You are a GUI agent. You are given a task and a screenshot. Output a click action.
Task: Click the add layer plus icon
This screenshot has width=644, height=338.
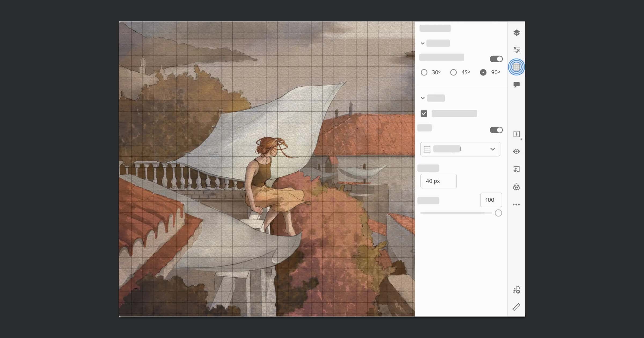coord(516,134)
